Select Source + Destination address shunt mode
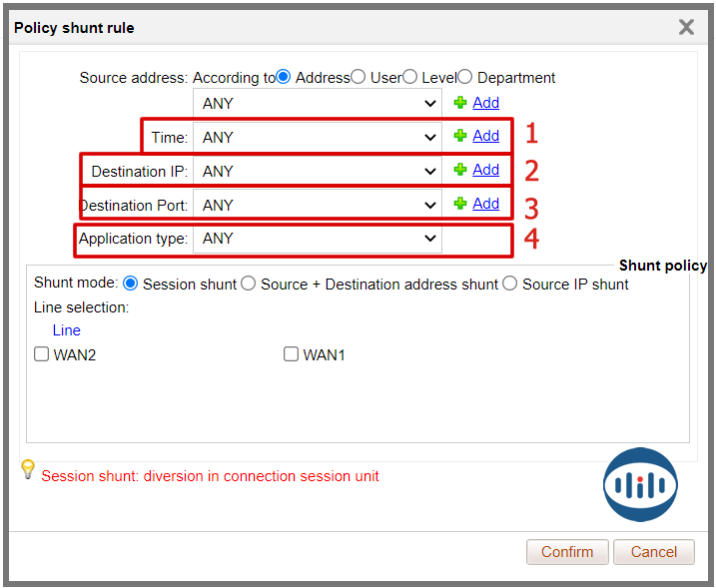This screenshot has width=716, height=588. click(249, 284)
